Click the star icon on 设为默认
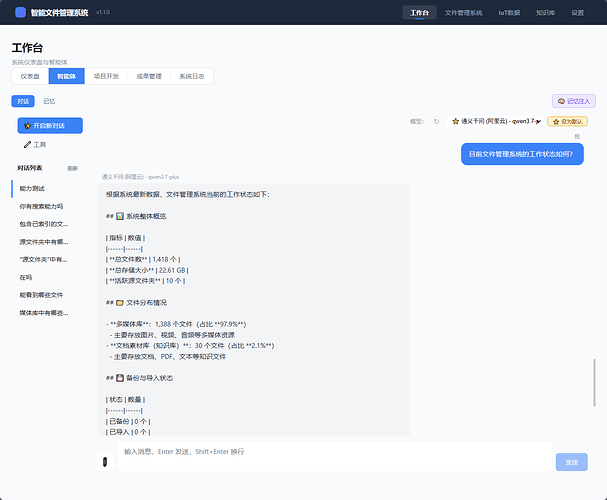Image resolution: width=607 pixels, height=500 pixels. click(x=556, y=122)
